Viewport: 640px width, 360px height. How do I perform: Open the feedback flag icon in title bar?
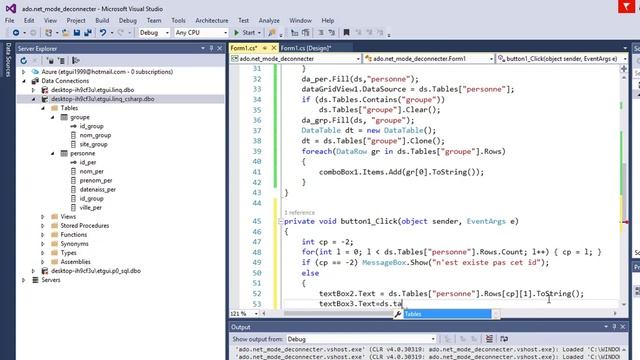click(626, 7)
